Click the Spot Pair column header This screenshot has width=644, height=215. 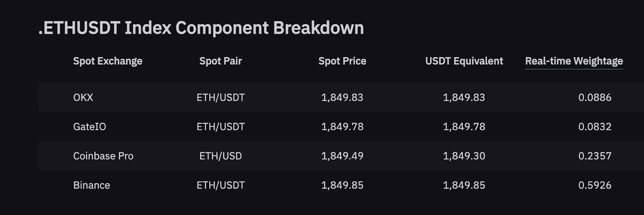[x=221, y=61]
